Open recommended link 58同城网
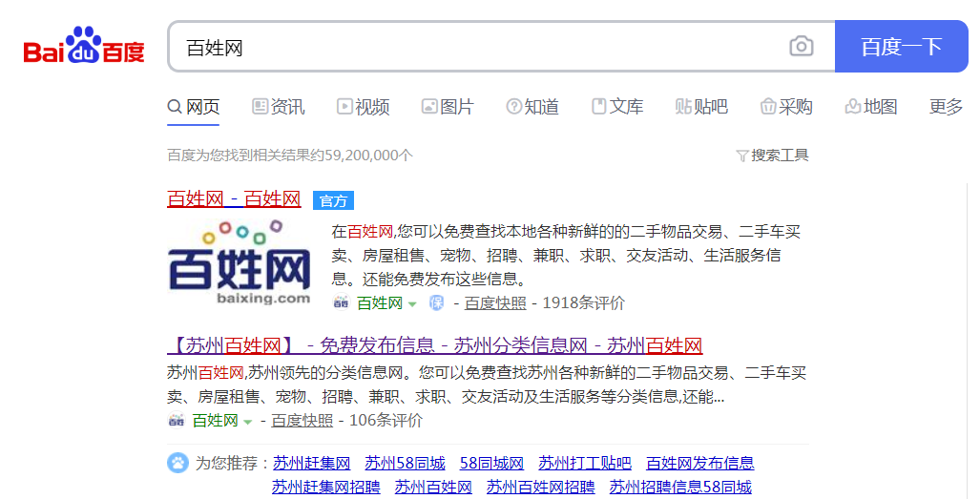Image resolution: width=980 pixels, height=499 pixels. click(491, 464)
